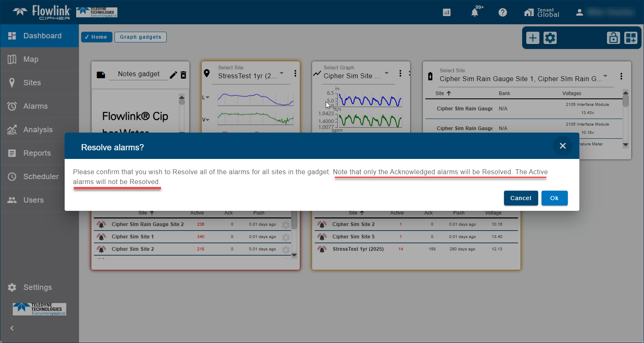Open the help question mark icon
The image size is (644, 343).
coord(502,12)
